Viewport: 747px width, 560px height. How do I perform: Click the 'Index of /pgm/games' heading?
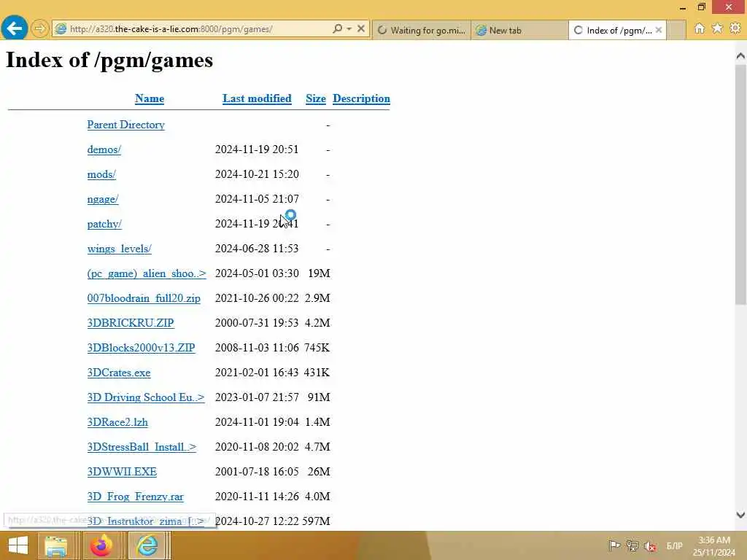[x=109, y=60]
